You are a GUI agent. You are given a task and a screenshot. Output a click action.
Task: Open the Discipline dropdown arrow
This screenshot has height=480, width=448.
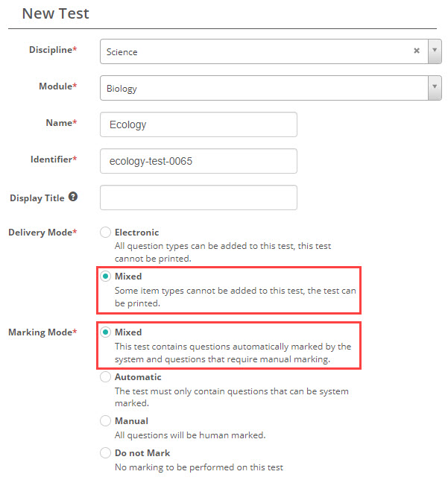click(x=435, y=51)
